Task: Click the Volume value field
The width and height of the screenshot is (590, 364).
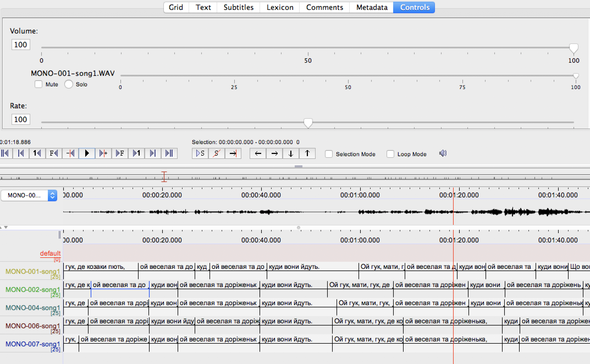Action: tap(21, 45)
